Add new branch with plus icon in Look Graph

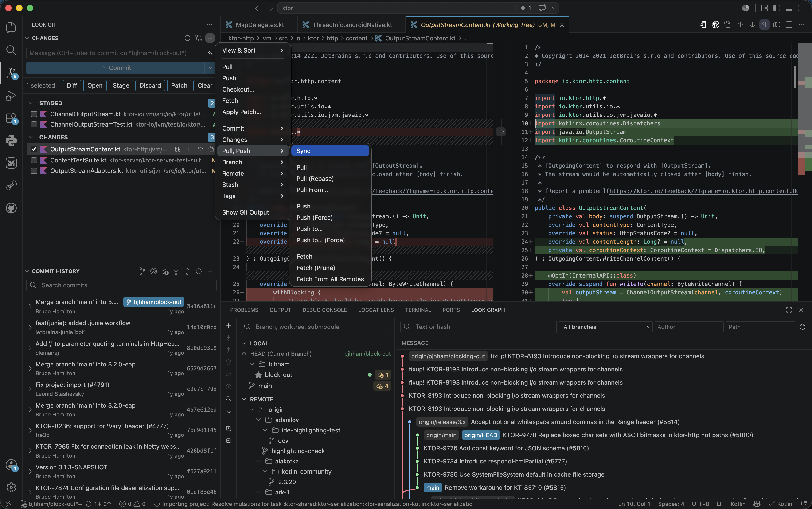228,326
